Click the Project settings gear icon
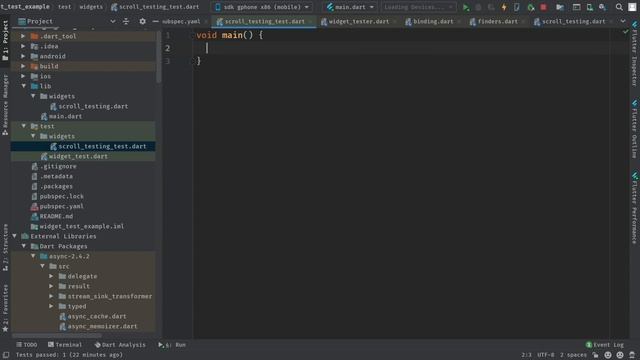This screenshot has width=640, height=360. (142, 21)
